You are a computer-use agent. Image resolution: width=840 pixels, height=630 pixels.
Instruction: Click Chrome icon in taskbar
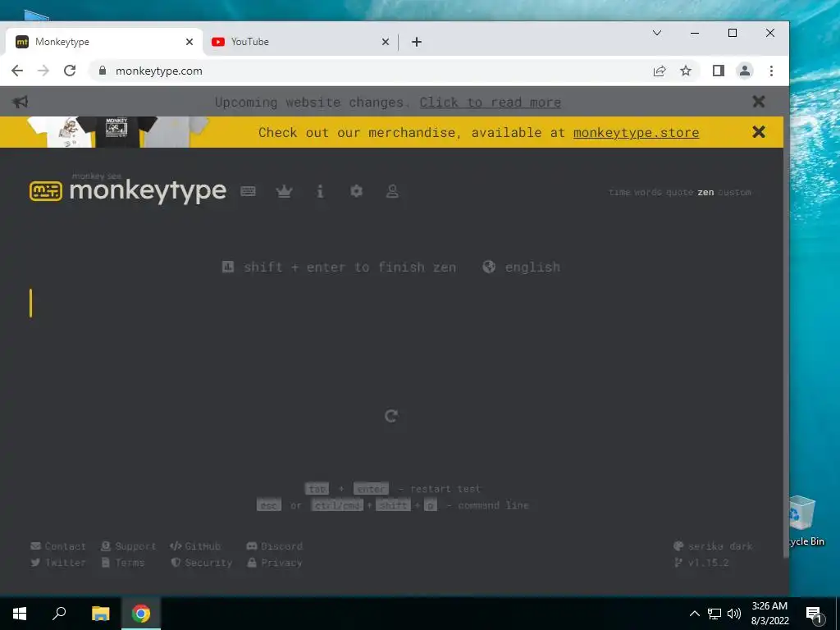point(141,614)
